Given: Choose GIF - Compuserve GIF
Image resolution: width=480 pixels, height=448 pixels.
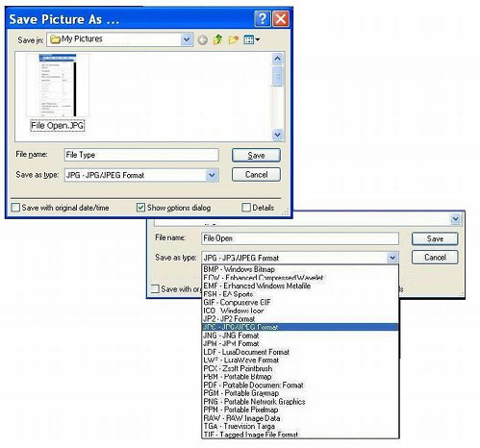Looking at the screenshot, I should tap(300, 302).
